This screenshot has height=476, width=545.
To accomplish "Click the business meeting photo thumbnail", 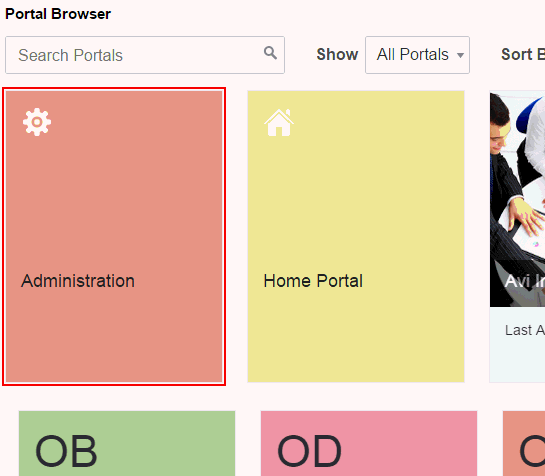I will pos(517,199).
